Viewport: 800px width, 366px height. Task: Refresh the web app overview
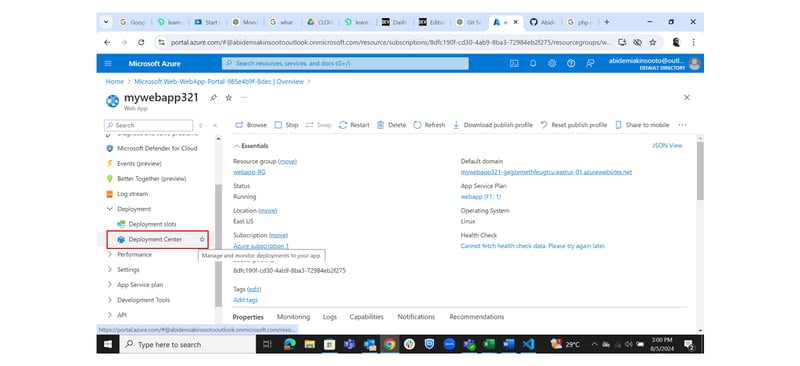pyautogui.click(x=430, y=125)
